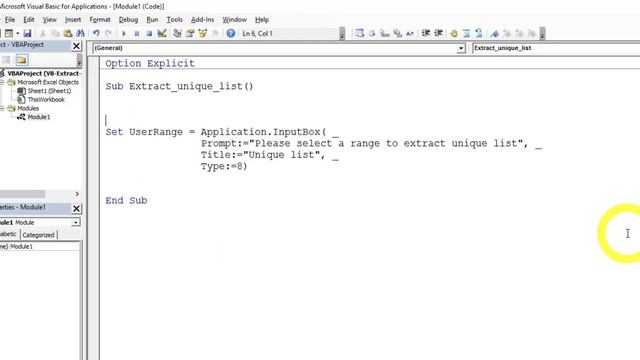The width and height of the screenshot is (640, 360).
Task: Click the Uncomment Block icon
Action: pos(479,33)
